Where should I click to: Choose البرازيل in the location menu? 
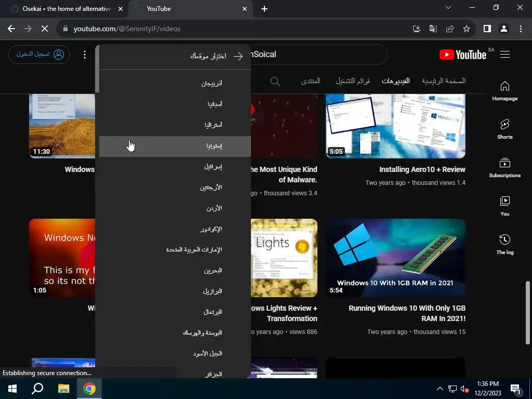[x=175, y=291]
